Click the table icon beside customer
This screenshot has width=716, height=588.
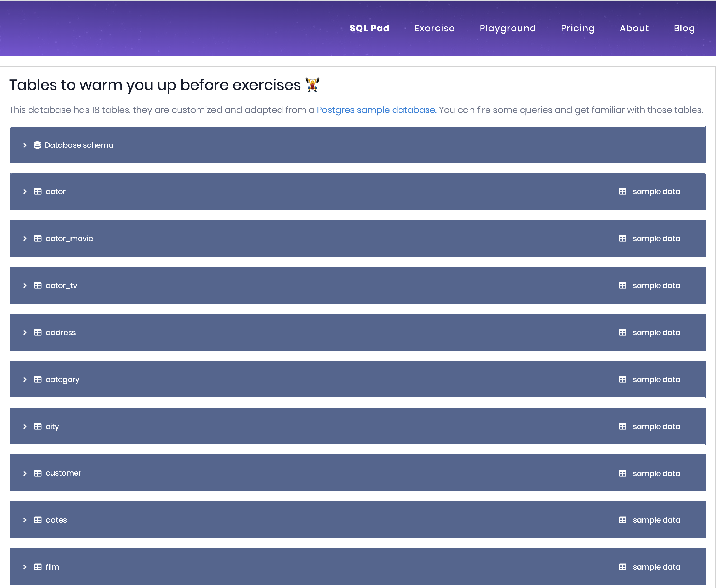click(x=37, y=473)
